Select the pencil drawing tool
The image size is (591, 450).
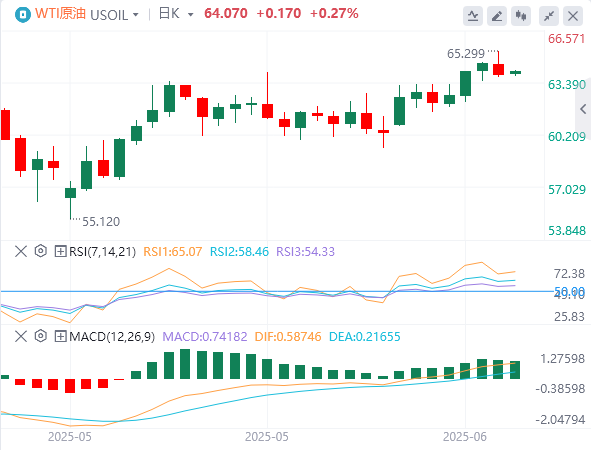click(x=497, y=16)
